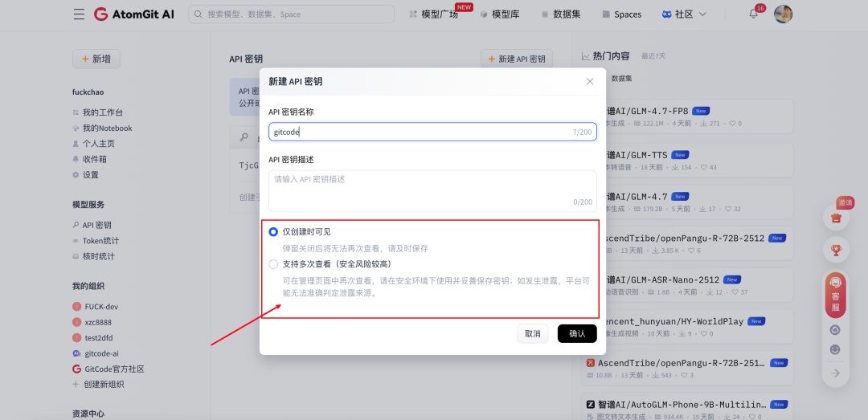This screenshot has height=420, width=868.
Task: Open 核时统计 in the sidebar
Action: click(93, 256)
